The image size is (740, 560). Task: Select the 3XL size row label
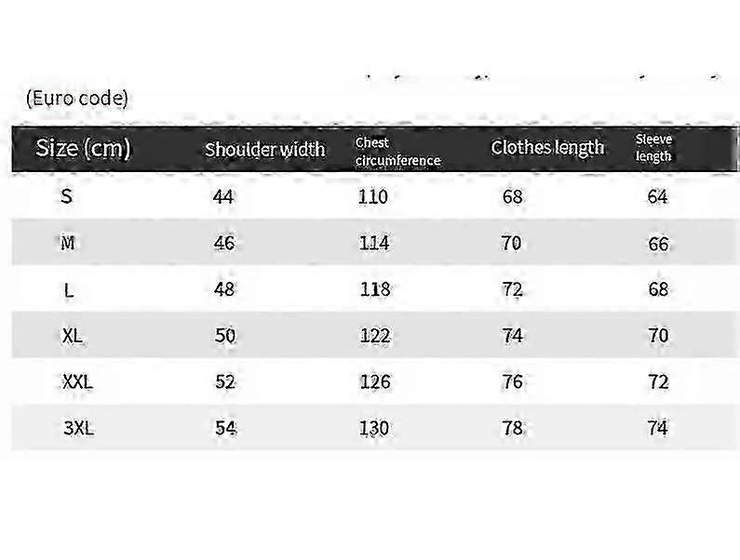pyautogui.click(x=78, y=428)
